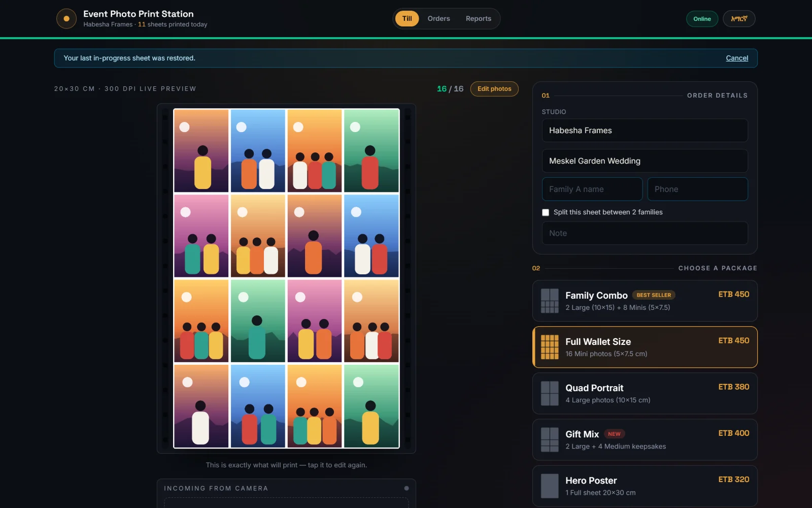Image resolution: width=812 pixels, height=508 pixels.
Task: Open the Orders tab
Action: pyautogui.click(x=438, y=19)
